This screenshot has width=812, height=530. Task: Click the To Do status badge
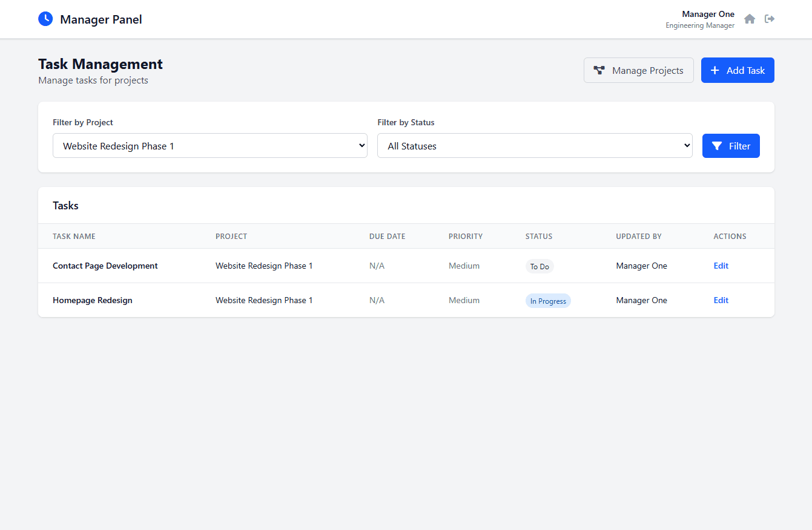coord(539,266)
